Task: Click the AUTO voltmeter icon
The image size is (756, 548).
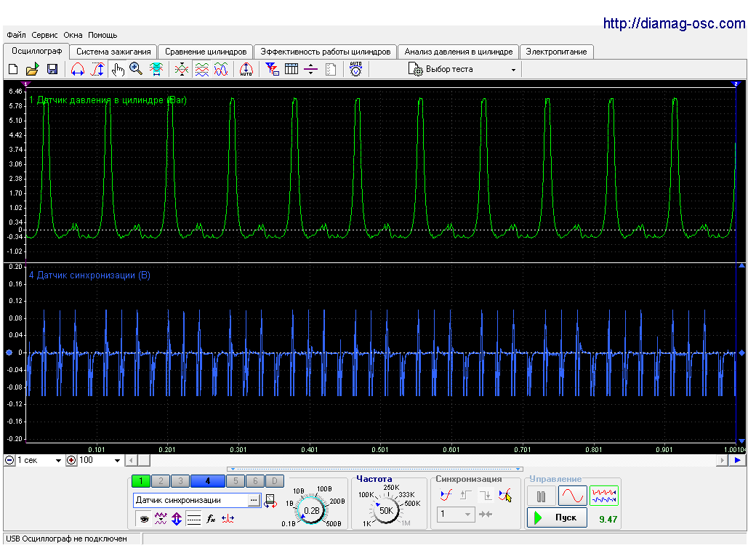Action: pos(355,69)
